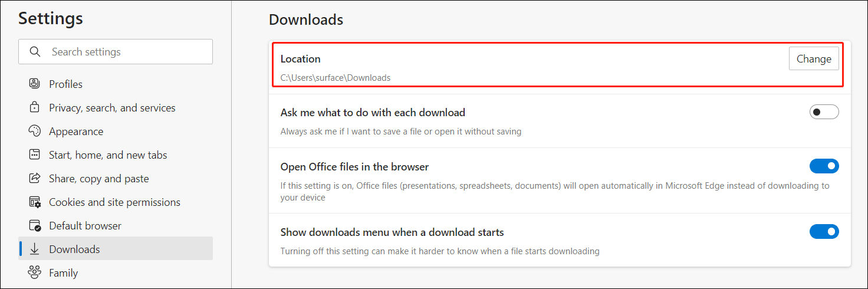The height and width of the screenshot is (289, 868).
Task: Click the Profiles icon in sidebar
Action: pos(34,84)
